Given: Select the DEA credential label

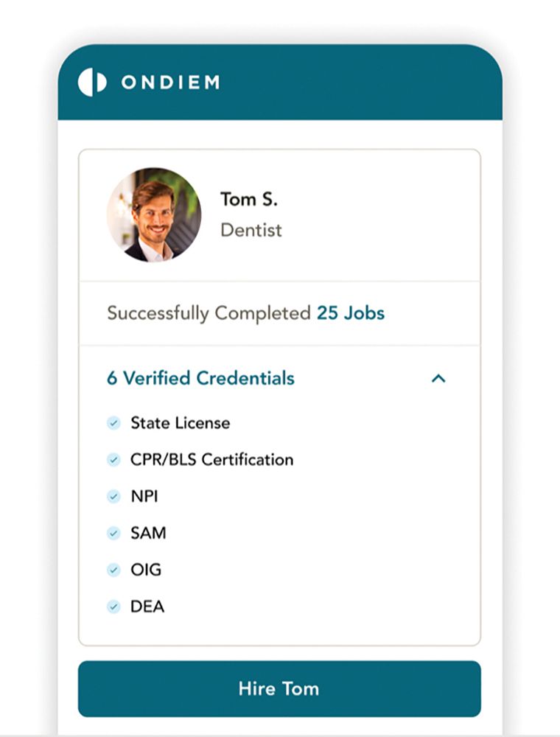Looking at the screenshot, I should (x=147, y=607).
